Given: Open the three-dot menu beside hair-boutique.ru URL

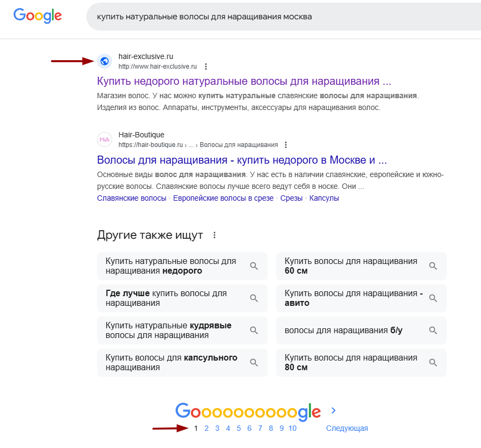Looking at the screenshot, I should pos(286,145).
